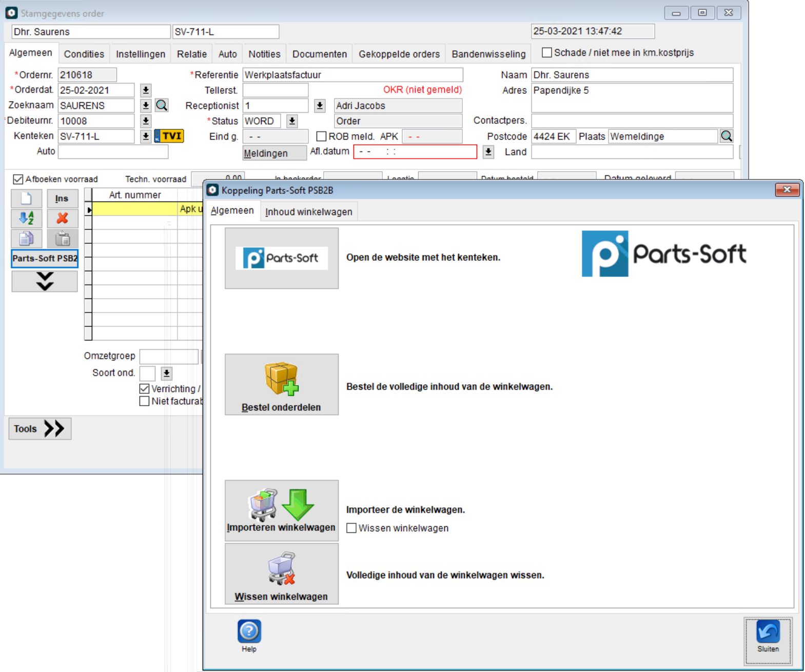The height and width of the screenshot is (672, 805).
Task: Open Zoeknaam dropdown arrow
Action: click(146, 105)
